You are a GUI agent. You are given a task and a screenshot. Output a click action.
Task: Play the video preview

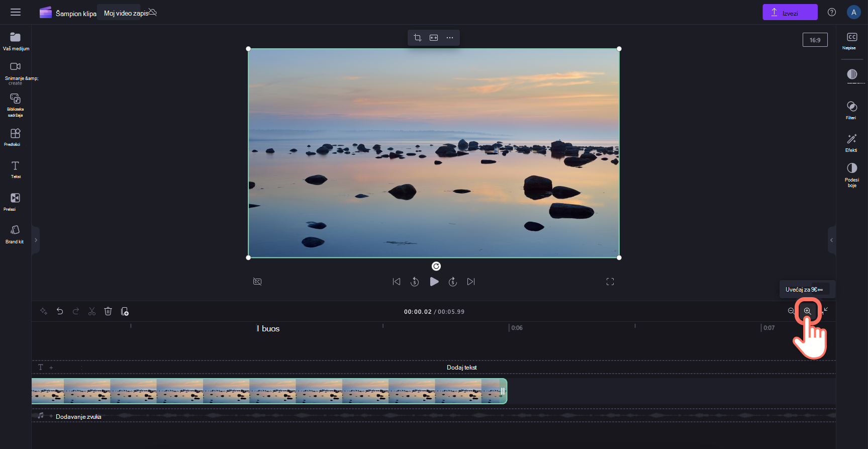point(434,282)
